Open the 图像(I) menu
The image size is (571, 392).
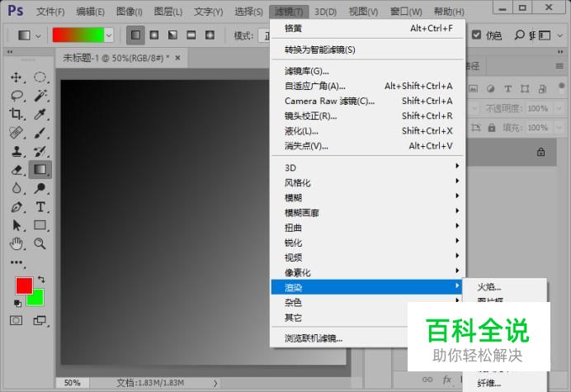coord(130,12)
